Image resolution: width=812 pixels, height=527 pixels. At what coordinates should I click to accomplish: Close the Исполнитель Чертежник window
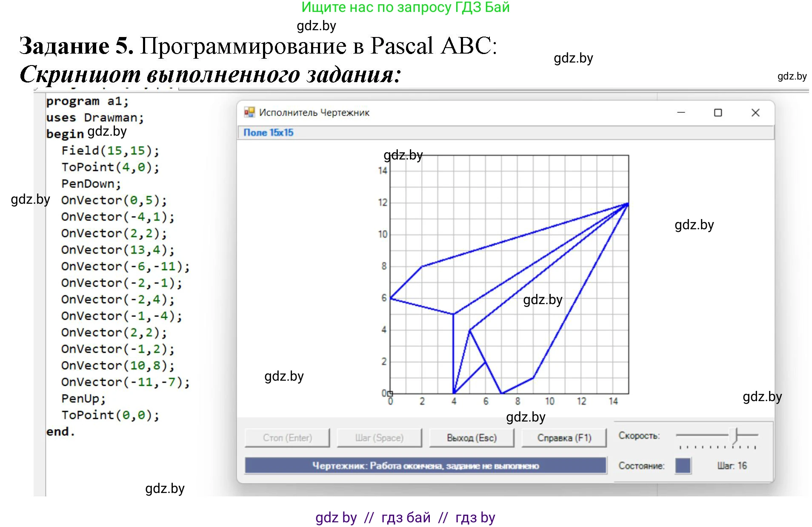[755, 113]
